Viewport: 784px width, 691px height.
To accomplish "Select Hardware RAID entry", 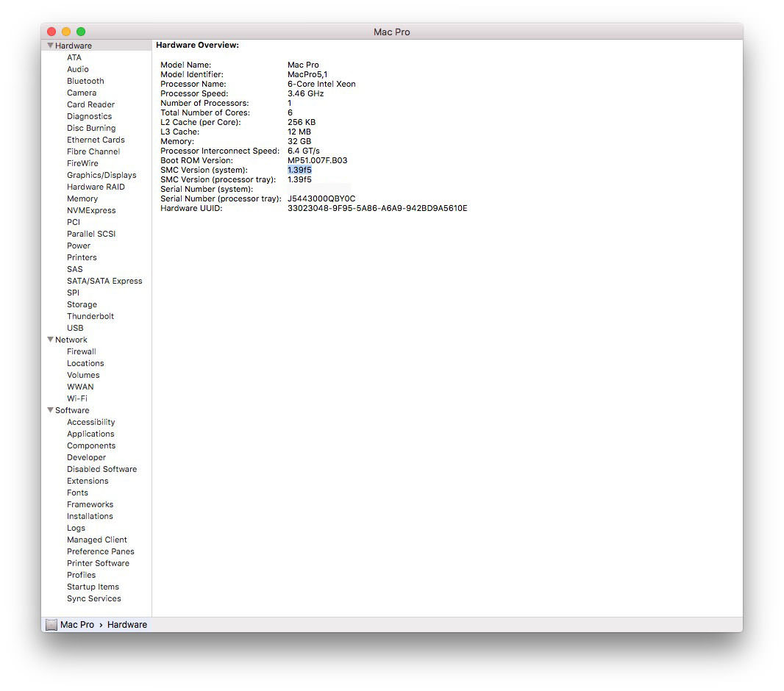I will tap(96, 187).
